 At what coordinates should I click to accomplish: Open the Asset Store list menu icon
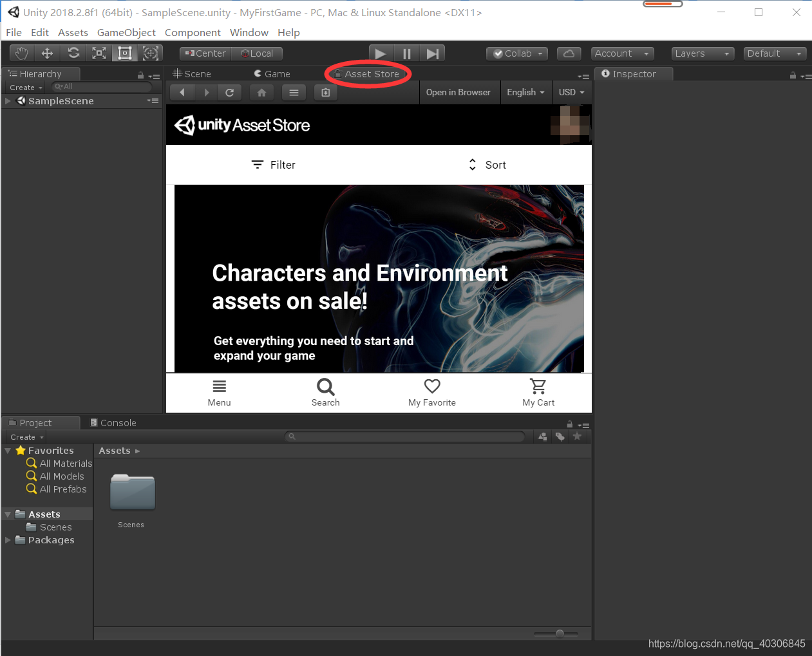click(x=294, y=93)
